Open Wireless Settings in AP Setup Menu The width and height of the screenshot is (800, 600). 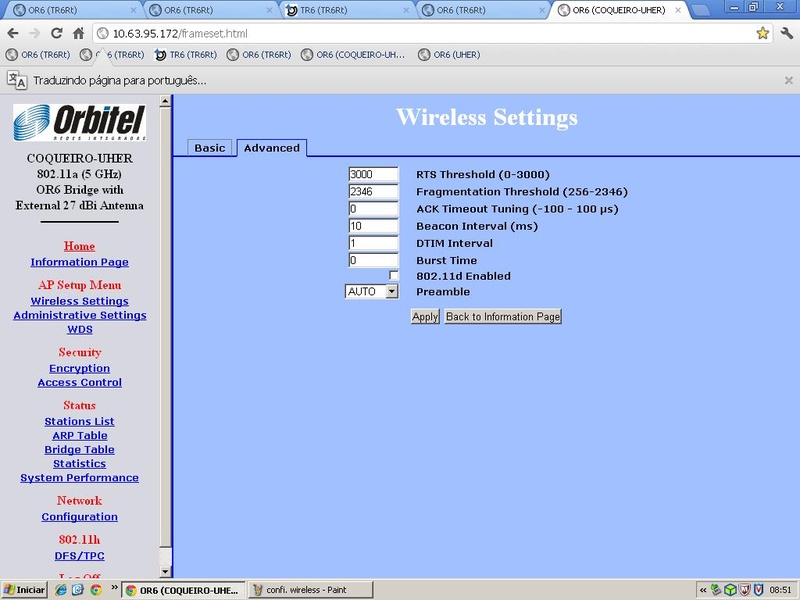coord(80,301)
